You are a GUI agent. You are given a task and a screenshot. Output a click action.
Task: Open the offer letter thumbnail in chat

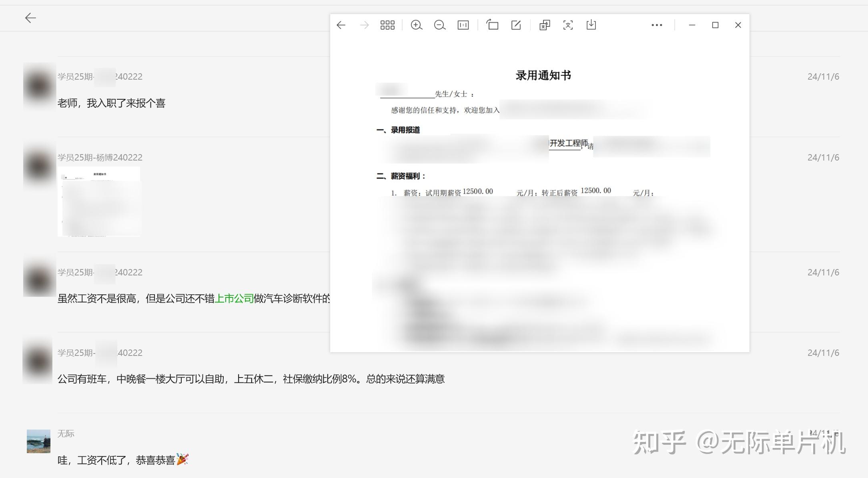pyautogui.click(x=99, y=201)
